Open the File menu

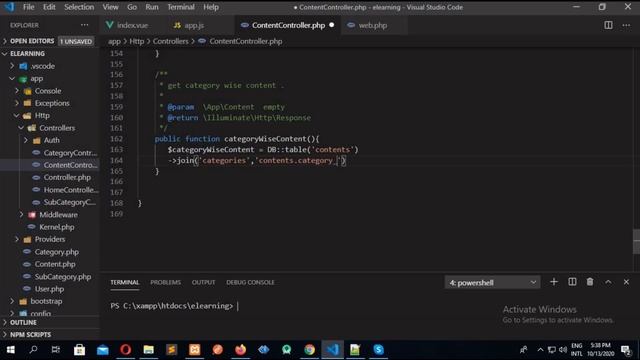(29, 7)
